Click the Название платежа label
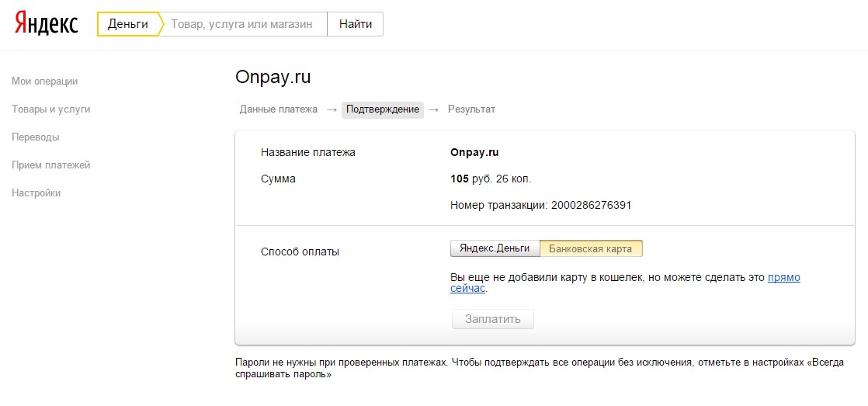 [307, 152]
